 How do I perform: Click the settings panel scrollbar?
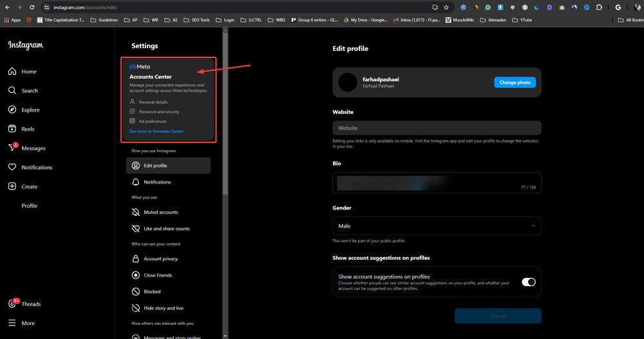click(x=225, y=114)
